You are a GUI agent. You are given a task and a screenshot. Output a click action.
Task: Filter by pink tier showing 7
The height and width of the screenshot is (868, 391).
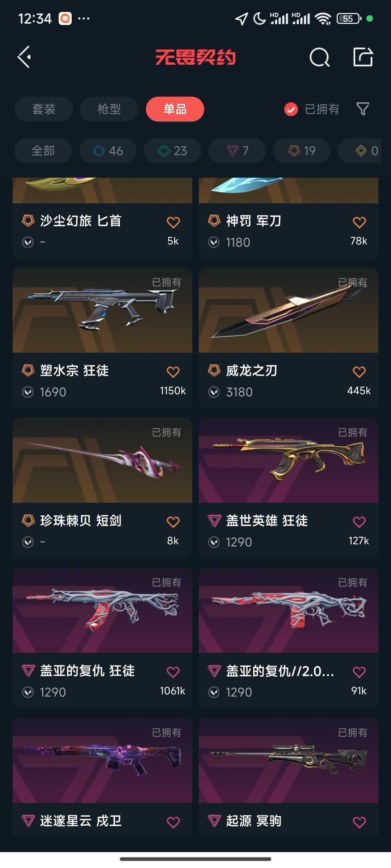[237, 150]
